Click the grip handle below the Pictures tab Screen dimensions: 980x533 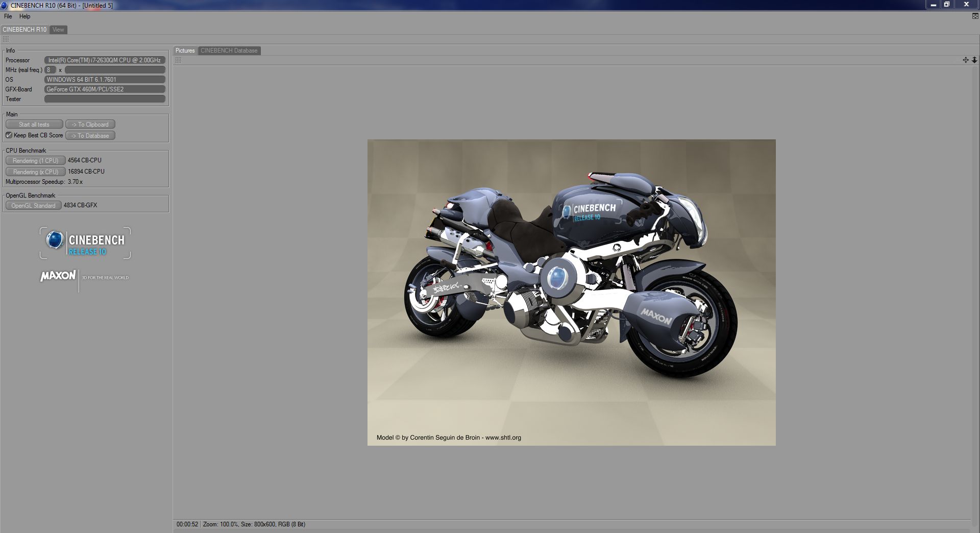click(x=178, y=60)
